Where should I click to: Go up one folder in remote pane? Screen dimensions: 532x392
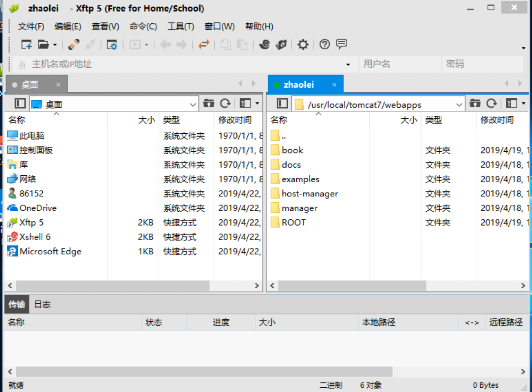tap(475, 103)
